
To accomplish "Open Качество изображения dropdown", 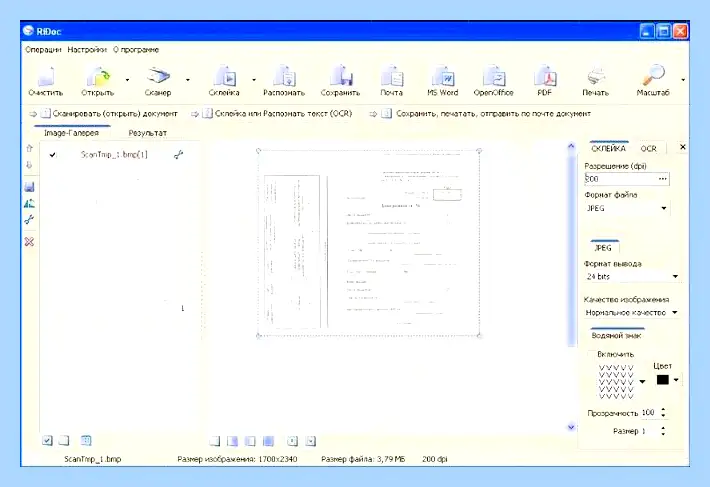I will (x=632, y=312).
